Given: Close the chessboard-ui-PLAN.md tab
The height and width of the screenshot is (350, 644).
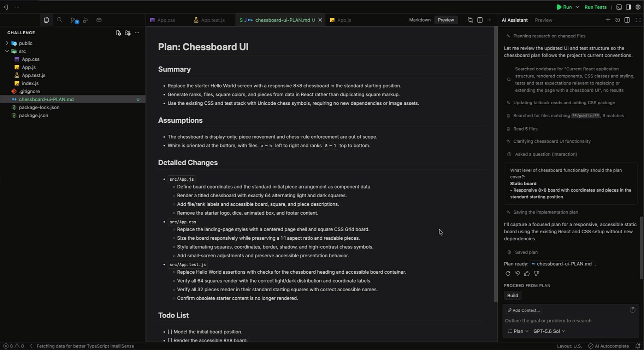Looking at the screenshot, I should pyautogui.click(x=320, y=20).
